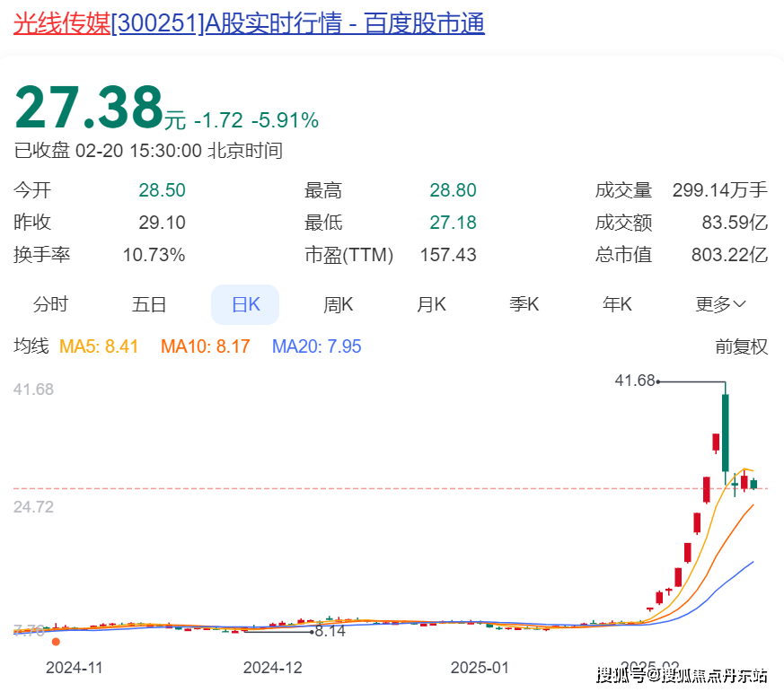Click the MA20: 7.95 indicator label
This screenshot has height=692, width=784.
316,346
